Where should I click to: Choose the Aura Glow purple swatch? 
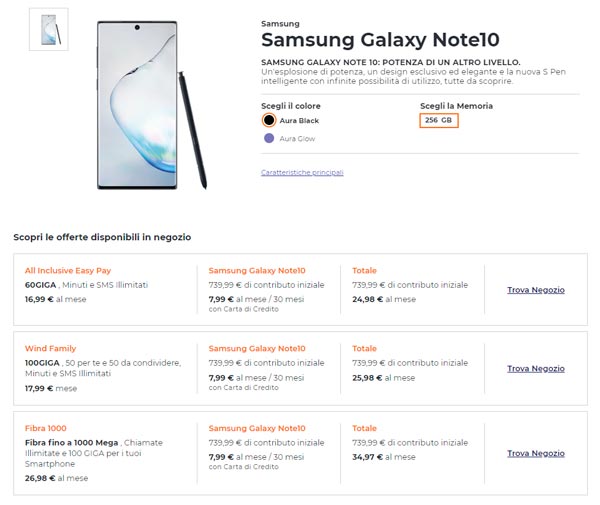[269, 138]
